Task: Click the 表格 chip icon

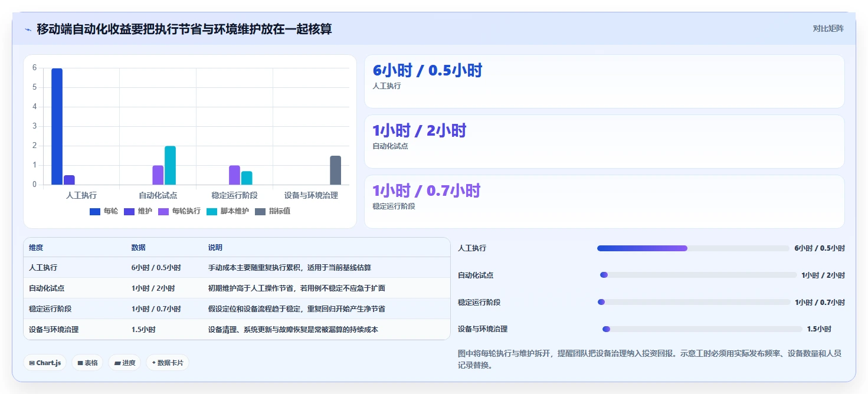Action: pyautogui.click(x=80, y=363)
